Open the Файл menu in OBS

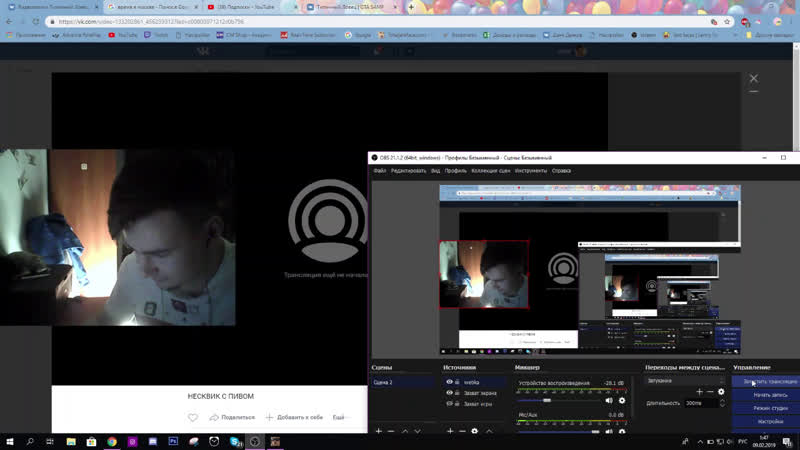point(379,171)
